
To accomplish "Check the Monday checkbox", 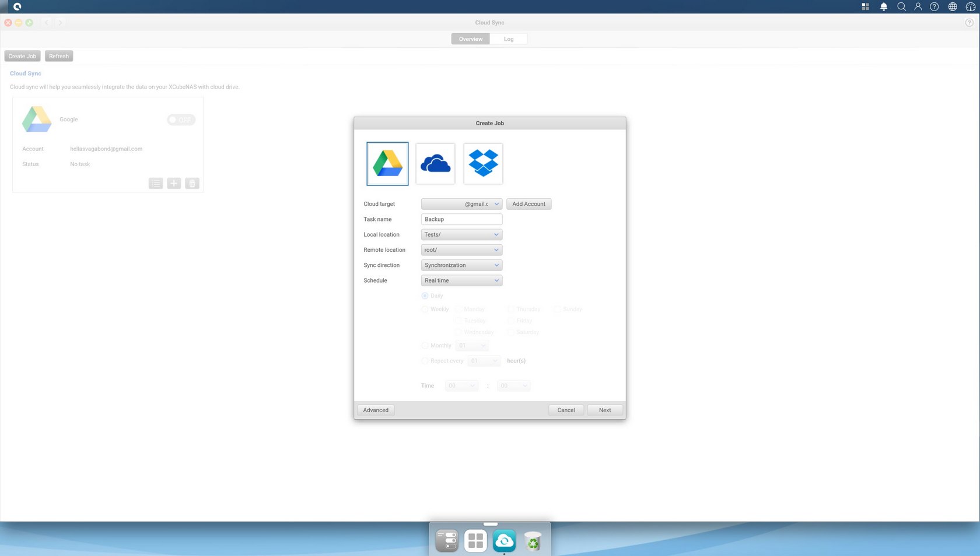I will click(x=459, y=309).
